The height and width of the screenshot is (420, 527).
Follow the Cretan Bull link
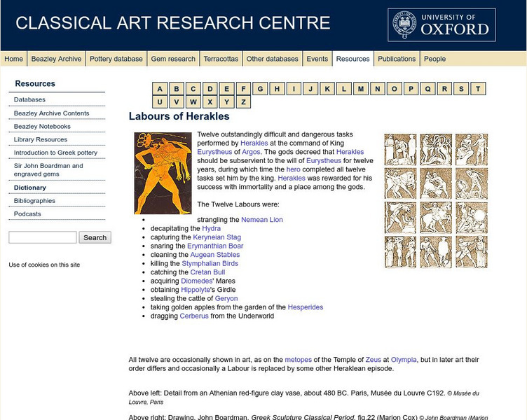(x=207, y=272)
